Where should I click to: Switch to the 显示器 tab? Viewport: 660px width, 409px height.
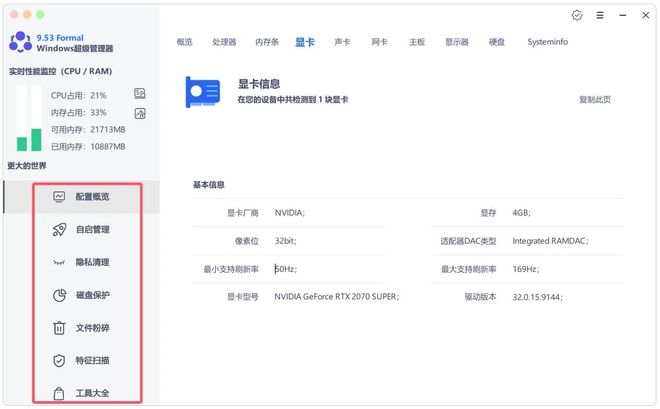pos(457,42)
